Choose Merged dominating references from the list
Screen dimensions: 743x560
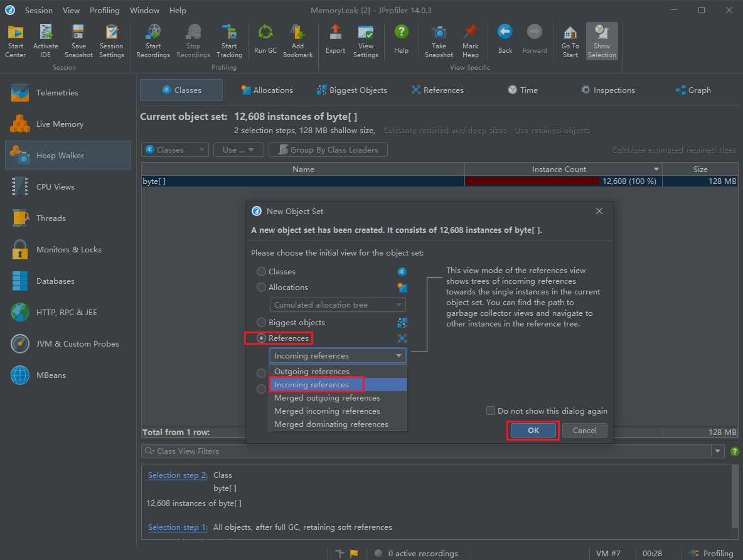click(x=338, y=424)
